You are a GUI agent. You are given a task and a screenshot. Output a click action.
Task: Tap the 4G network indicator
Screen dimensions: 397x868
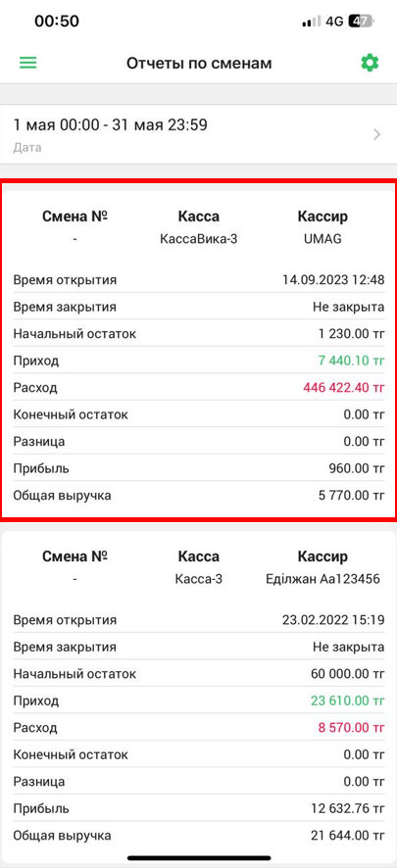(334, 22)
